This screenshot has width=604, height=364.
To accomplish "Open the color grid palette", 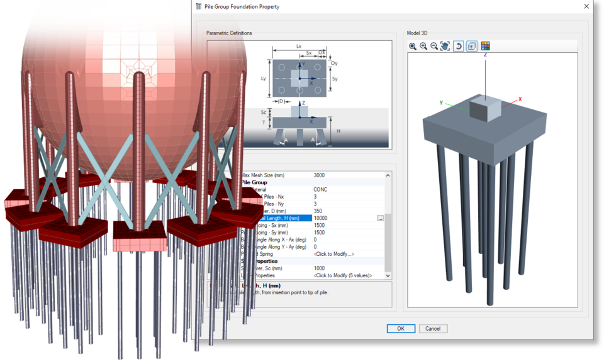I will [x=485, y=46].
